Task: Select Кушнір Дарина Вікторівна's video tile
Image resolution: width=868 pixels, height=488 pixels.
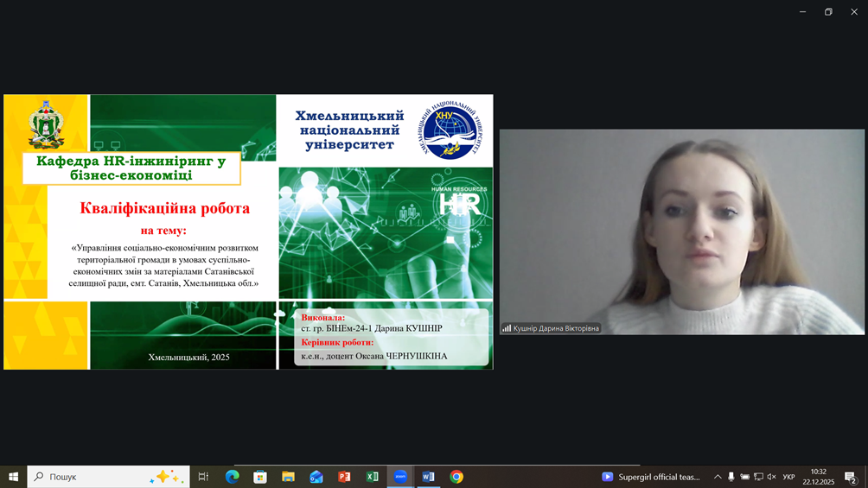Action: pos(681,231)
